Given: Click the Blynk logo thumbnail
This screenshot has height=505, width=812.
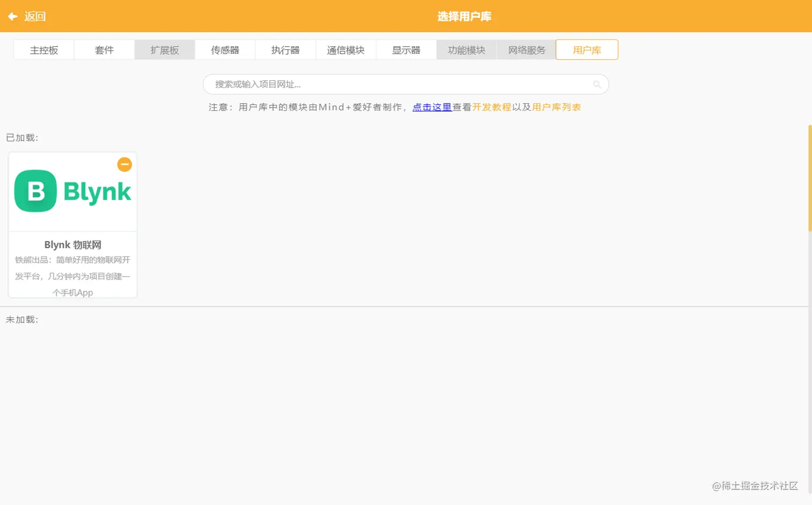Looking at the screenshot, I should (x=73, y=191).
